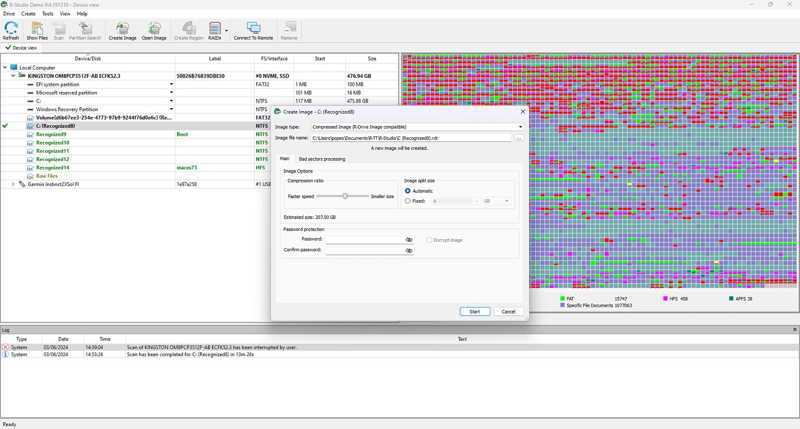The height and width of the screenshot is (429, 800).
Task: Select Automatic image split size
Action: [408, 191]
